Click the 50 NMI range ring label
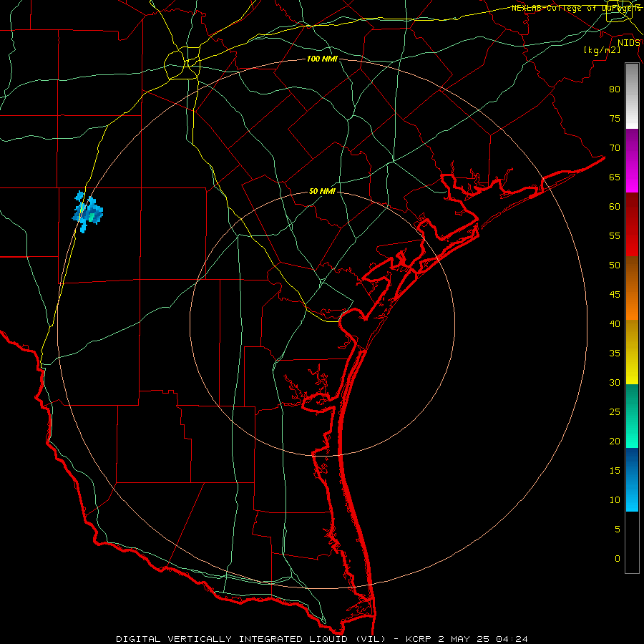 point(322,191)
